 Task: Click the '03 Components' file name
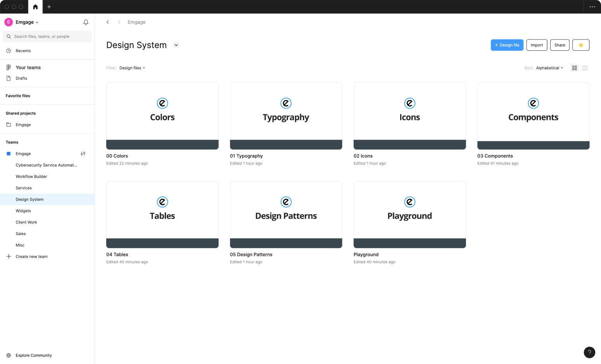pos(495,156)
